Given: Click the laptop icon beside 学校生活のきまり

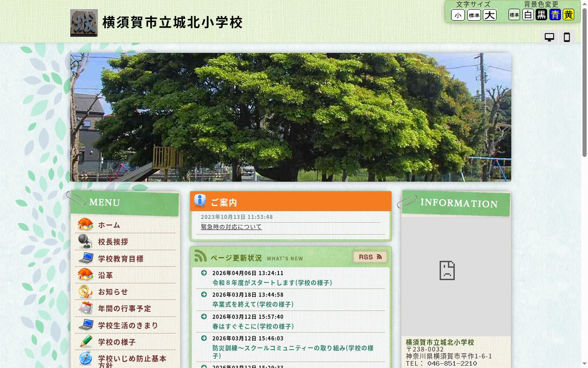Looking at the screenshot, I should pos(85,325).
